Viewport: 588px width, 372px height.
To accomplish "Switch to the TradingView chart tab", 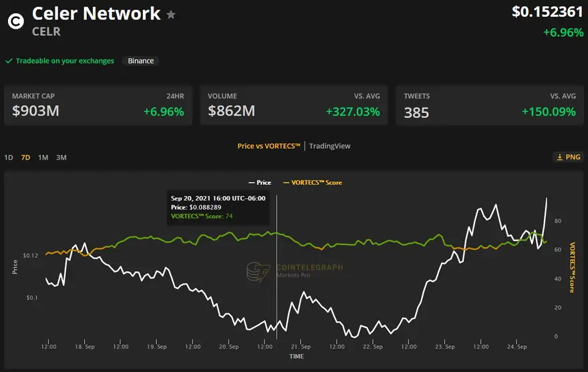I will tap(329, 146).
